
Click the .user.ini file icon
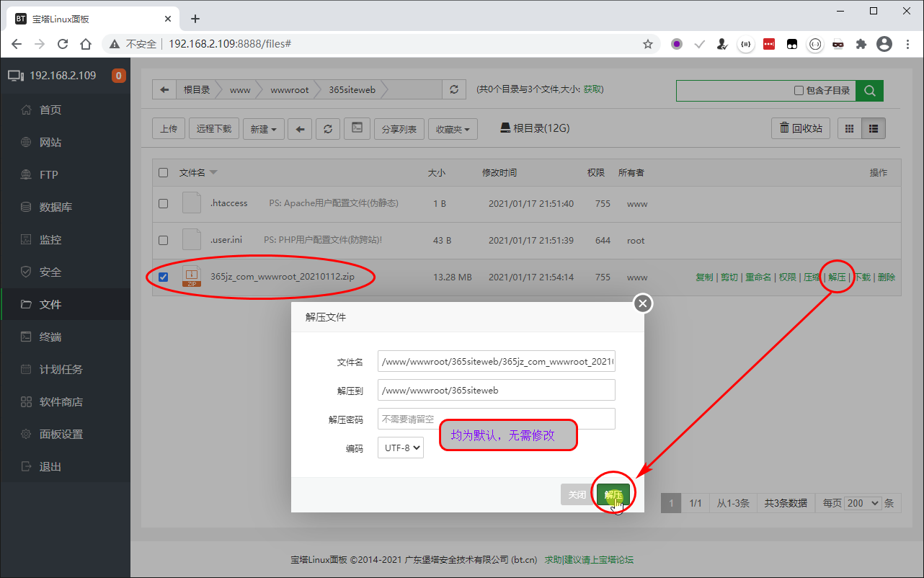pyautogui.click(x=192, y=240)
